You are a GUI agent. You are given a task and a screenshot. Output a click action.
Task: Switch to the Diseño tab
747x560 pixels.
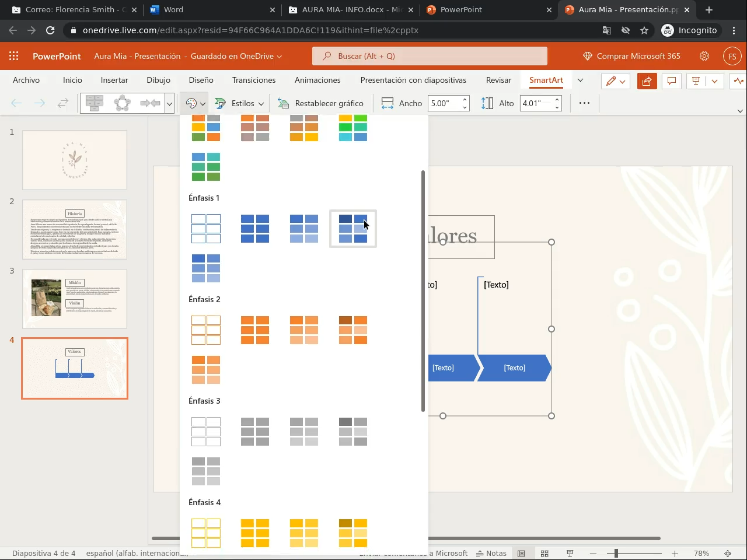tap(201, 80)
